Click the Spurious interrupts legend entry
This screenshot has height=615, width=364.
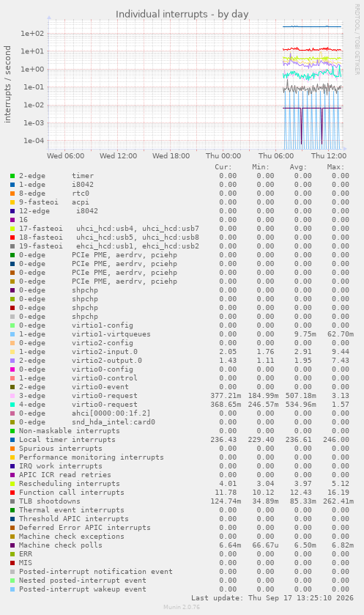coord(60,449)
